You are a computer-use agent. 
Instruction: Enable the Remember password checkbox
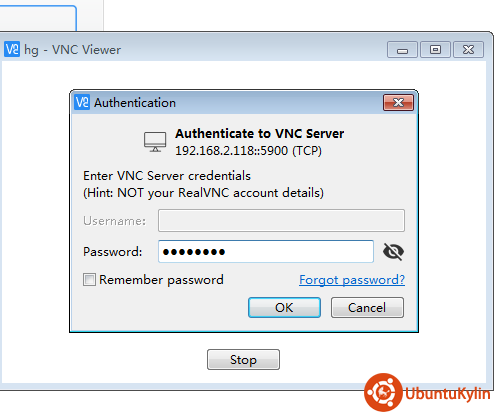point(89,279)
